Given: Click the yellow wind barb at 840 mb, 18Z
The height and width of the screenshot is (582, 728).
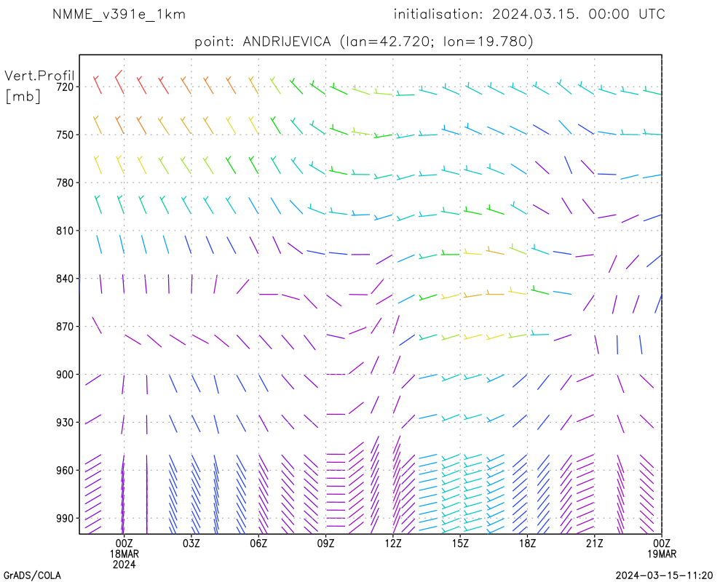Looking at the screenshot, I should [x=518, y=292].
